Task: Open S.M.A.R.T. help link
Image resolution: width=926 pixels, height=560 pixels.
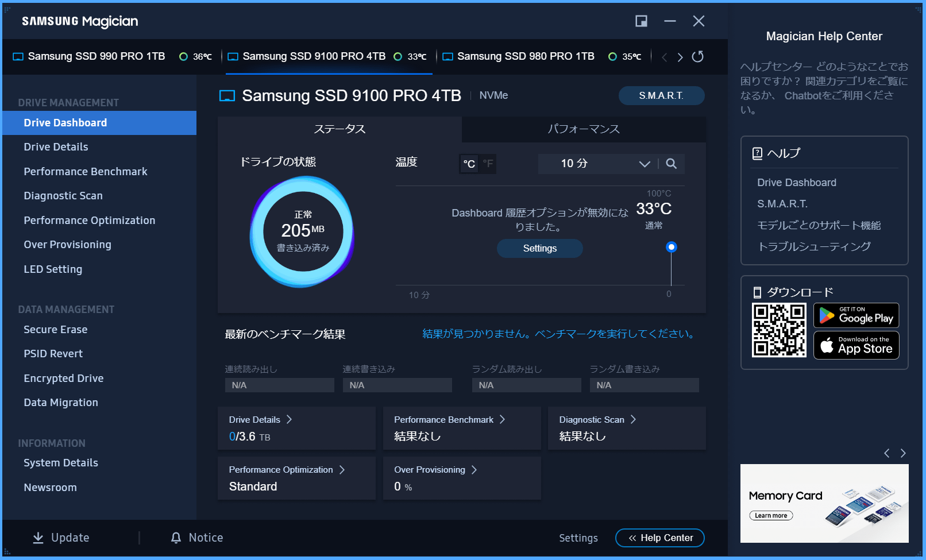Action: pyautogui.click(x=782, y=204)
